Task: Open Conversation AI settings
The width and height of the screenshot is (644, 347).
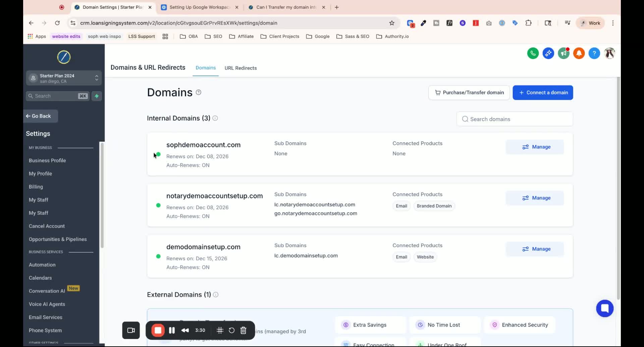Action: [47, 291]
